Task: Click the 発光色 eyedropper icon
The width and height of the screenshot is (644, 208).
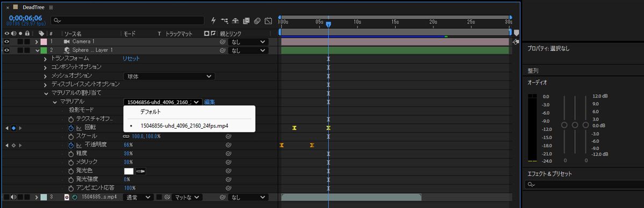Action: [141, 171]
